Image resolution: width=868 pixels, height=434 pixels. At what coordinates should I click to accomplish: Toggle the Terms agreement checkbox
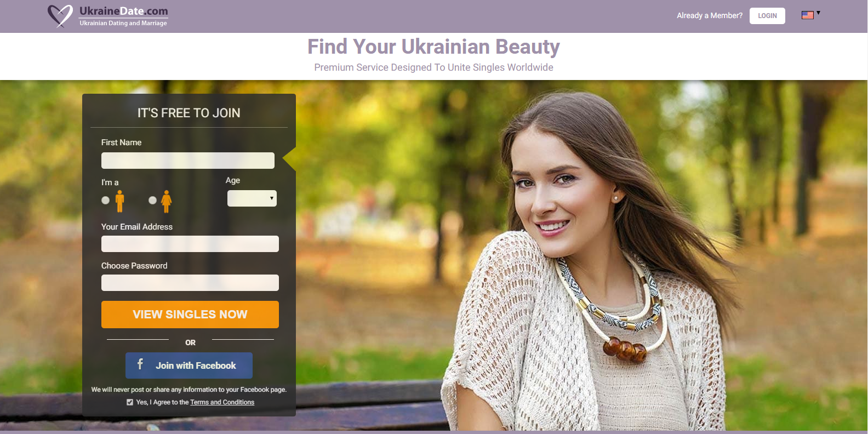130,402
